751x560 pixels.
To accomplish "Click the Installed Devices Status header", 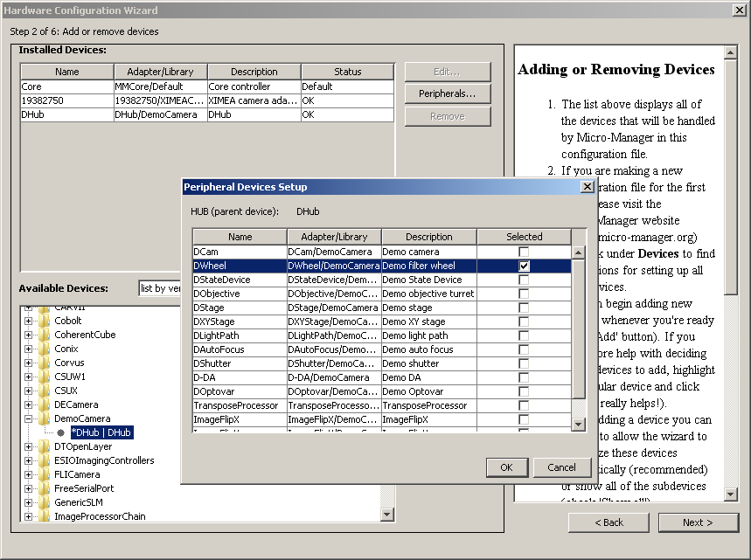I will point(348,72).
